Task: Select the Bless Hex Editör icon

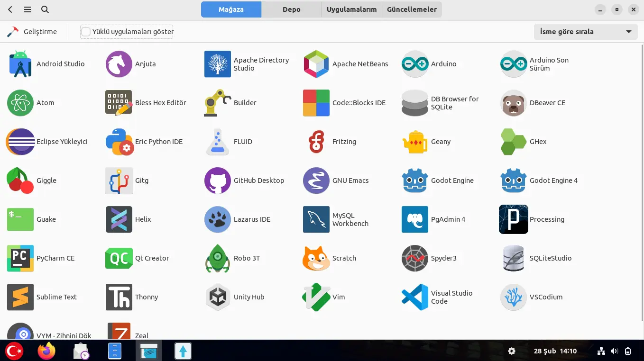Action: coord(119,103)
